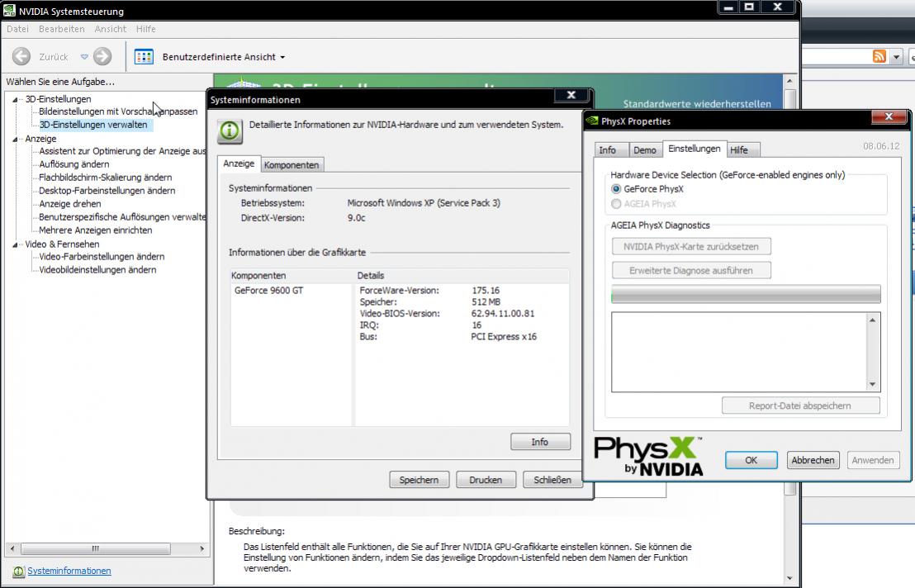
Task: Click main panel scrollbar up arrow
Action: tap(789, 81)
